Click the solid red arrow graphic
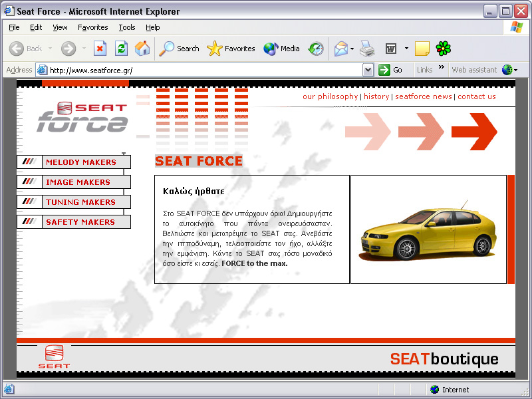The image size is (532, 399). coord(474,131)
